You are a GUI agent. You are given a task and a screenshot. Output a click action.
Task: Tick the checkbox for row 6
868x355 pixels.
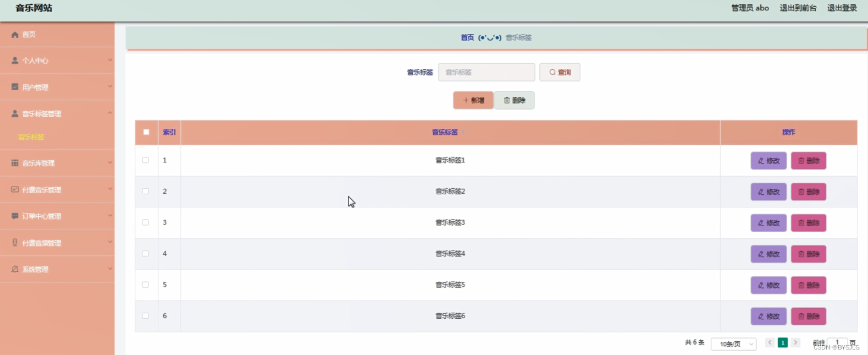(145, 315)
